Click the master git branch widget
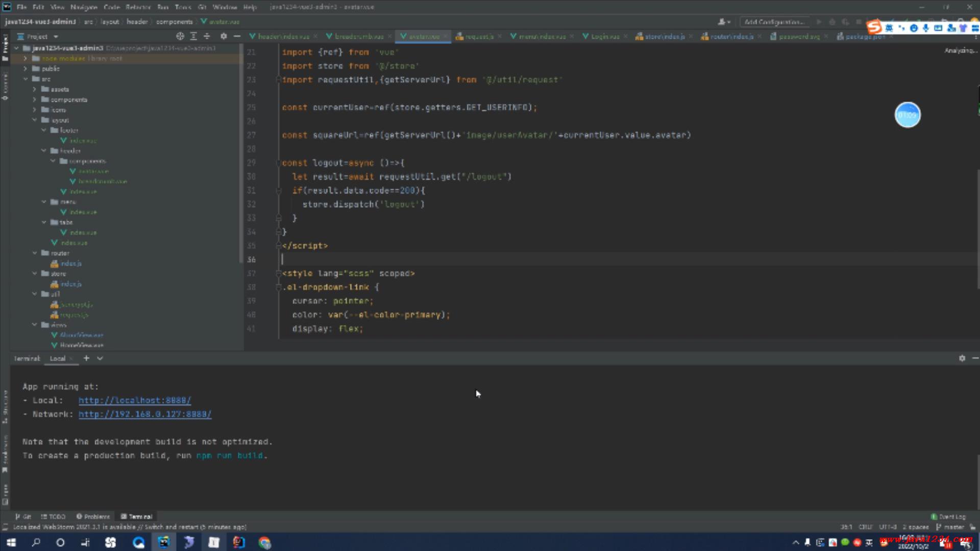The width and height of the screenshot is (980, 551). [950, 527]
